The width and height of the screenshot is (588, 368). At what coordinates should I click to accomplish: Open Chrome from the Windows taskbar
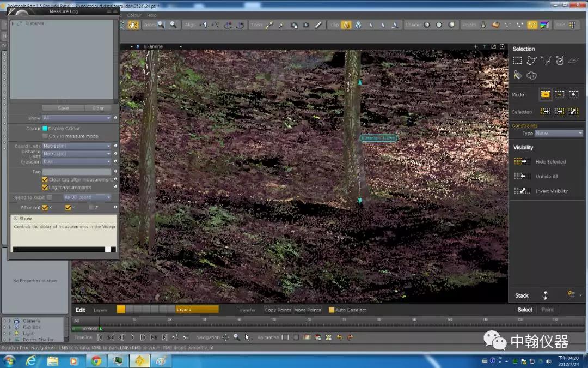(x=96, y=361)
